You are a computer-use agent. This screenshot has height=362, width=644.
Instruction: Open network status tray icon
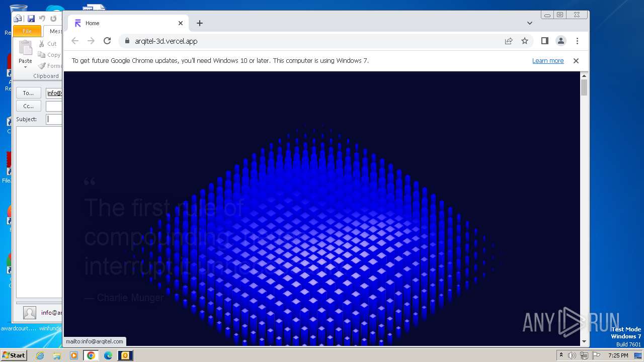(584, 355)
